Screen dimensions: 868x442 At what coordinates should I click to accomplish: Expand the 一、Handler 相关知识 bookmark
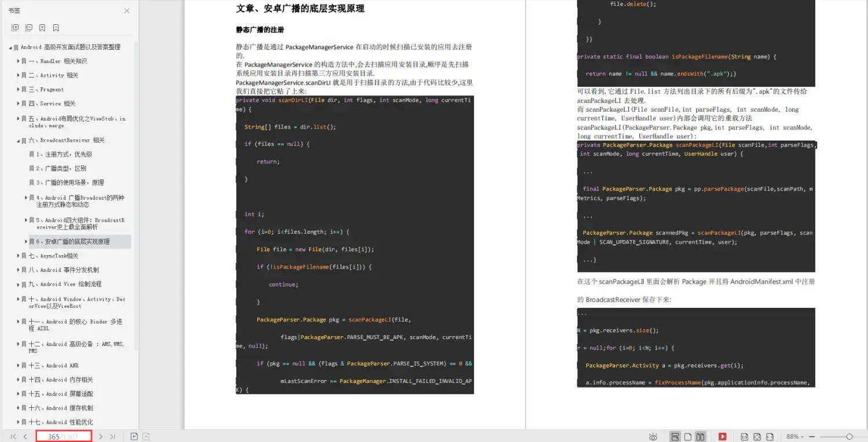(x=19, y=61)
